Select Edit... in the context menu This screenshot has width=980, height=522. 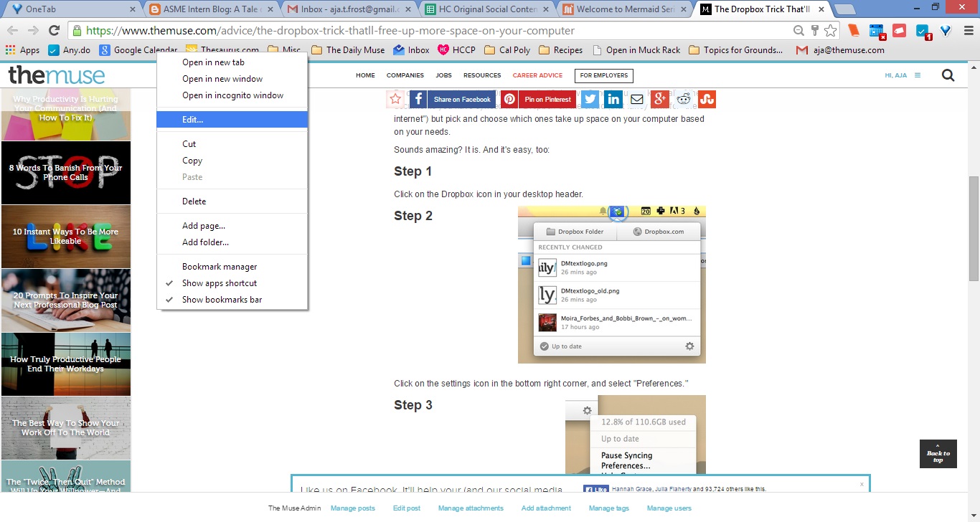pos(232,120)
